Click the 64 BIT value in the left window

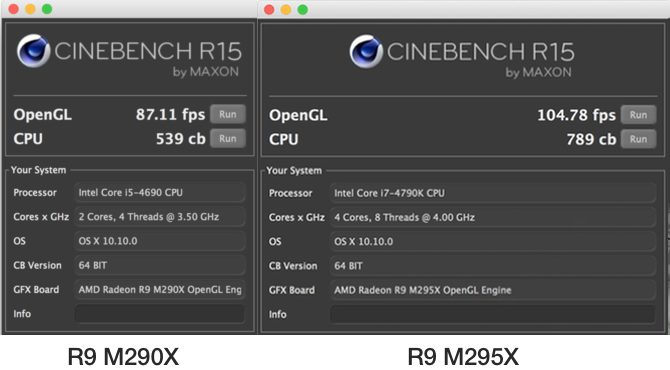click(x=160, y=265)
